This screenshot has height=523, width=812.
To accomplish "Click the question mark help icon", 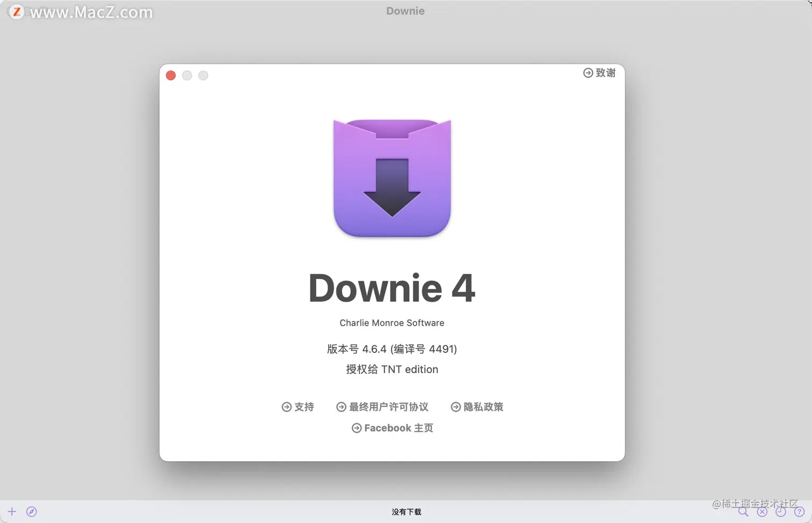I will 800,512.
